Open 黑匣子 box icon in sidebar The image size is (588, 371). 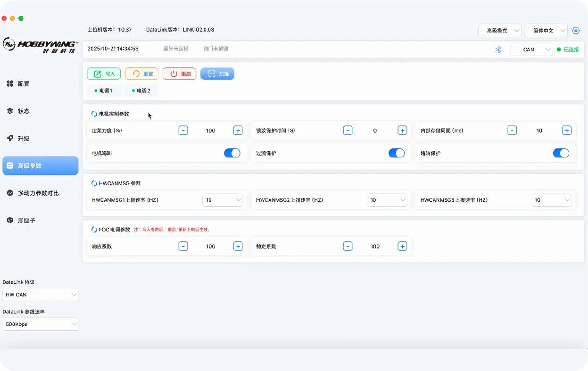[x=10, y=220]
